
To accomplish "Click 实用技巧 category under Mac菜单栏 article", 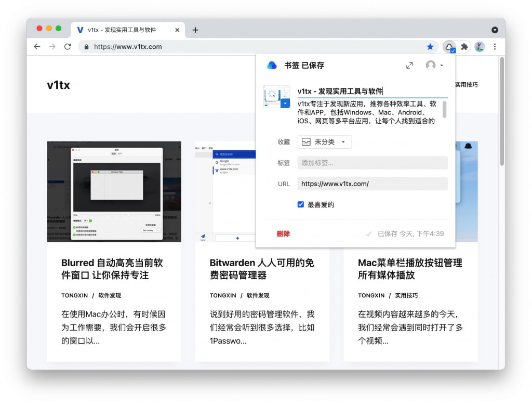I will pos(406,295).
